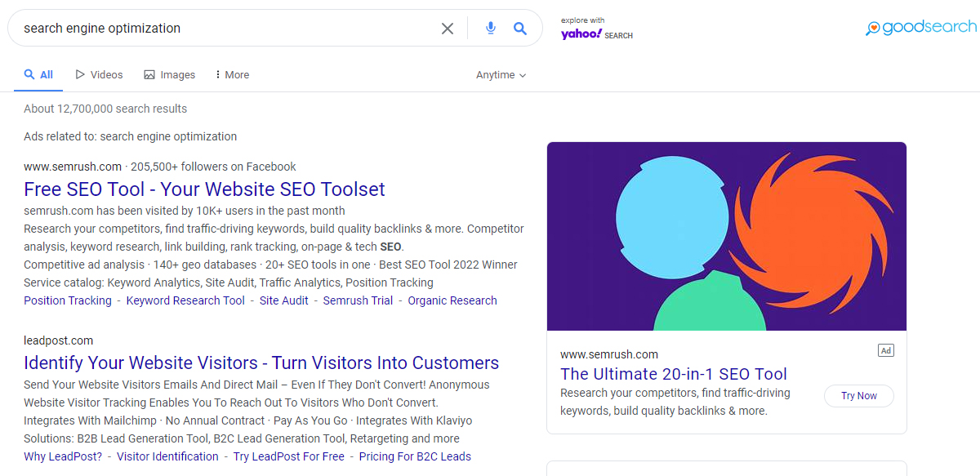Click the Try Now button

tap(859, 396)
